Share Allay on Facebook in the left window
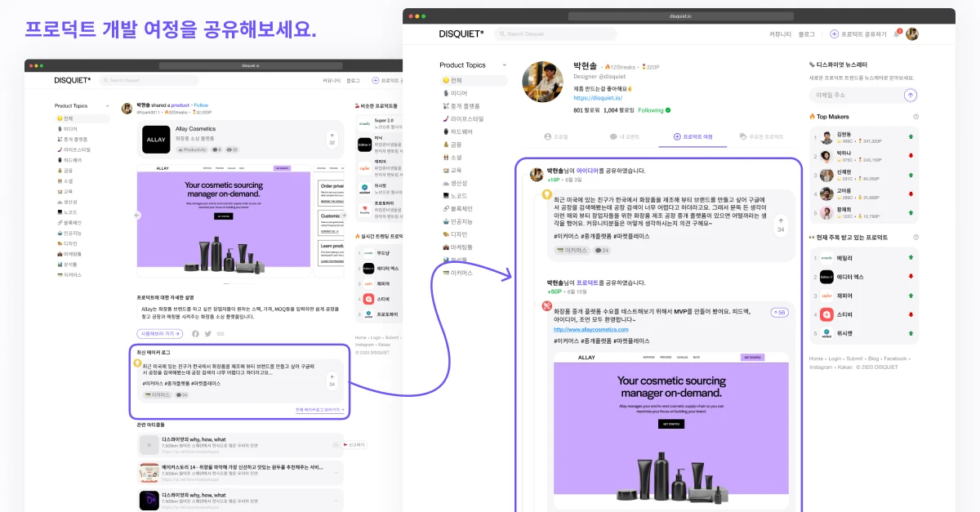The height and width of the screenshot is (512, 980). click(x=195, y=333)
